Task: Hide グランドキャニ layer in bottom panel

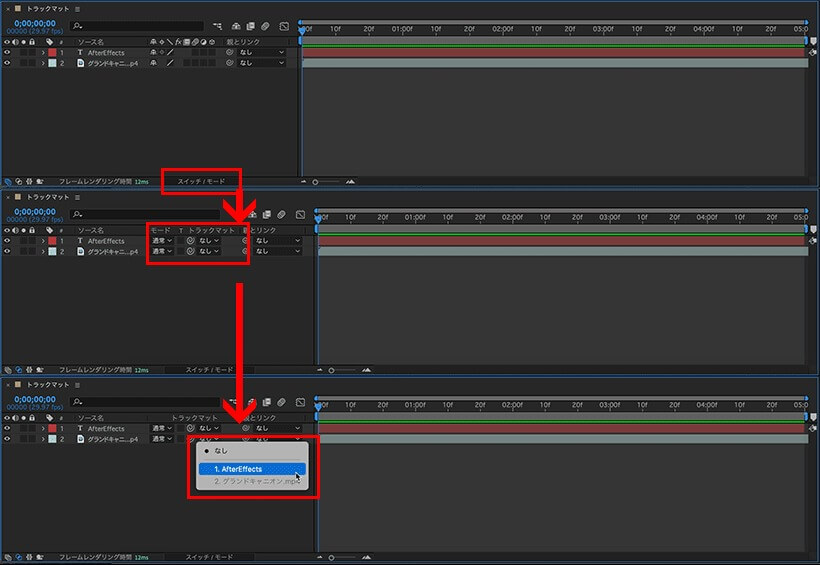Action: pos(7,438)
